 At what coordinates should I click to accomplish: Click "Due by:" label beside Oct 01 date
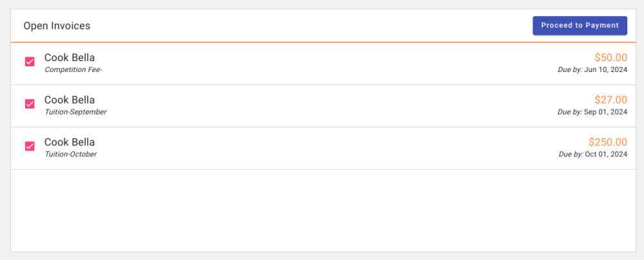click(x=571, y=154)
